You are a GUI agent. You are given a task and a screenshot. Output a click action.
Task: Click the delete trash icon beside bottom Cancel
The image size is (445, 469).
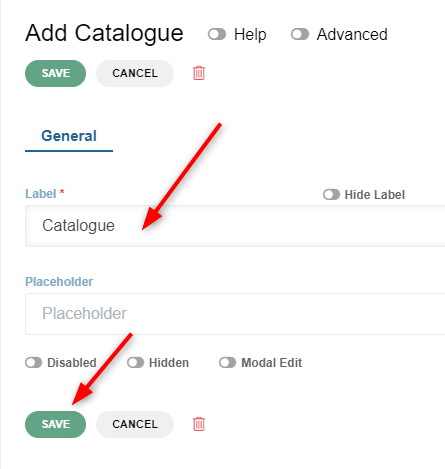[199, 424]
